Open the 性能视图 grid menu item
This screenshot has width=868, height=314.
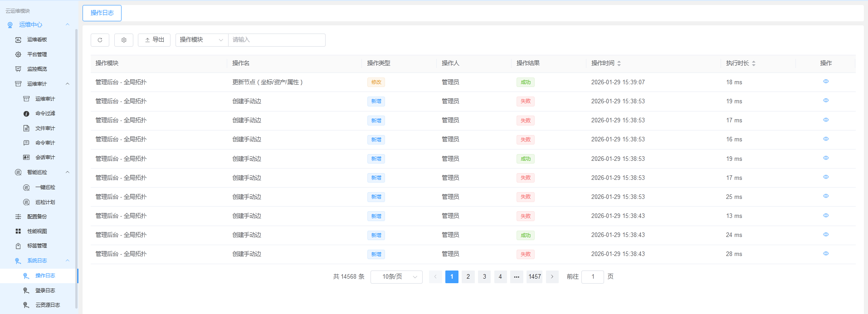(x=37, y=231)
